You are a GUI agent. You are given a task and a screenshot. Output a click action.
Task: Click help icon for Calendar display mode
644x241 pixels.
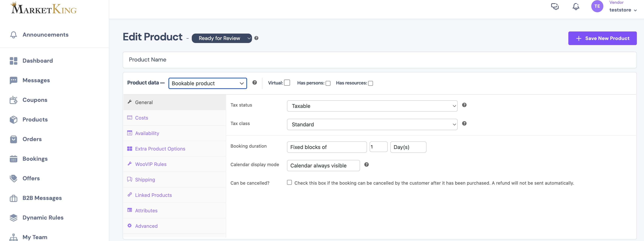point(366,165)
